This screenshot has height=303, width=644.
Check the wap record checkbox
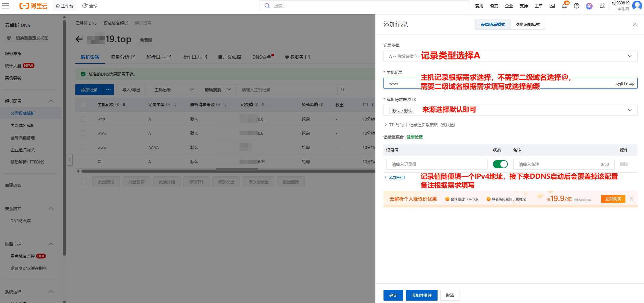(x=83, y=119)
